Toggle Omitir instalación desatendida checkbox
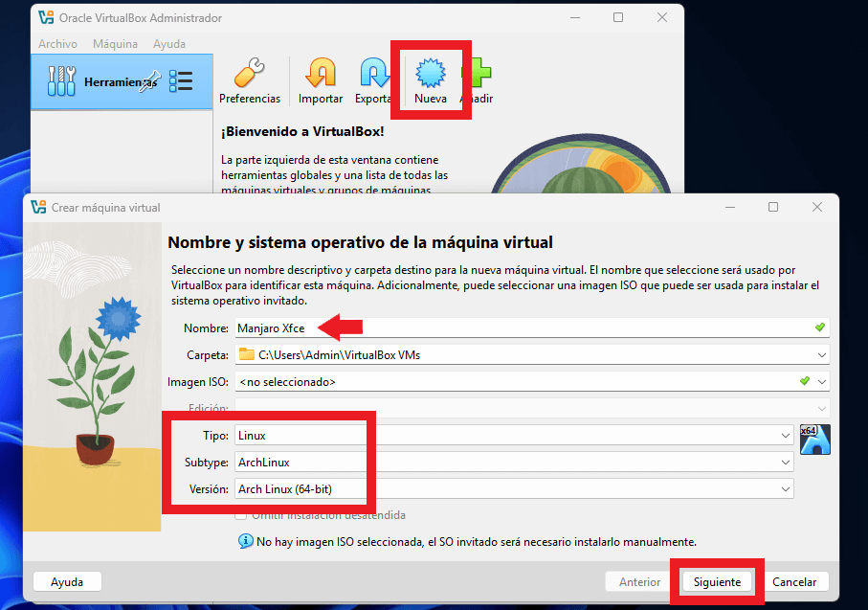 [240, 516]
